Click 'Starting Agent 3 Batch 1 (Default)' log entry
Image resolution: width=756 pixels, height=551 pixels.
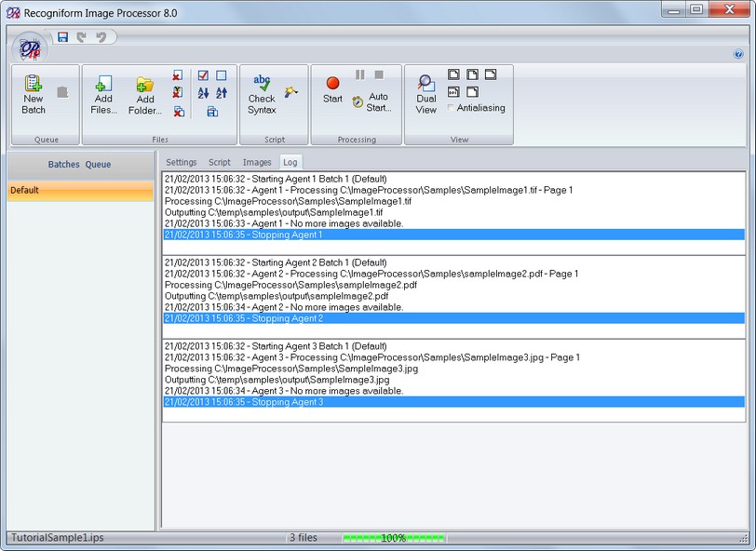[x=276, y=346]
